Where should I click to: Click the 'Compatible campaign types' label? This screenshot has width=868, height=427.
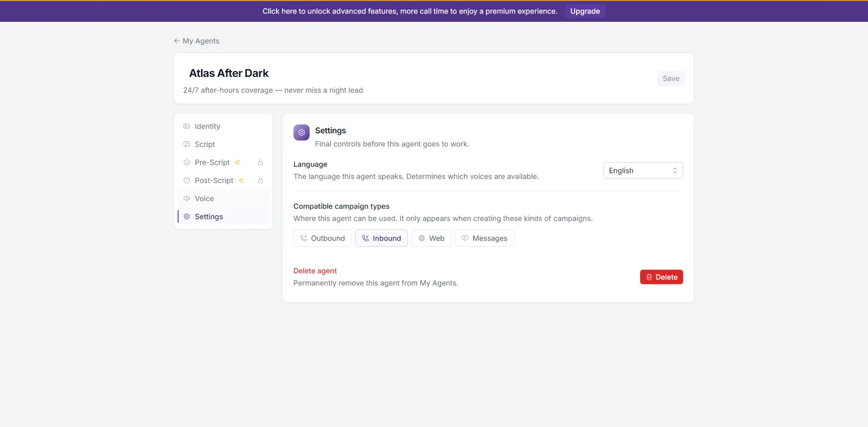(x=341, y=206)
